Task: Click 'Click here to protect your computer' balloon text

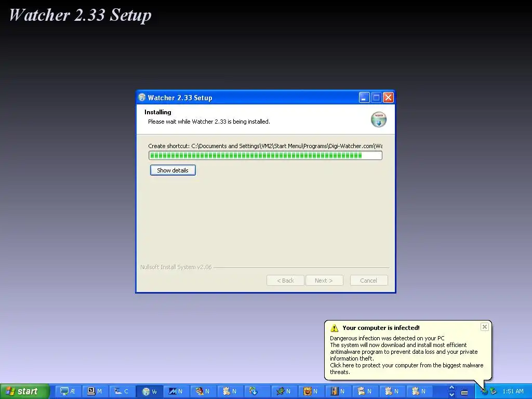Action: (x=406, y=368)
